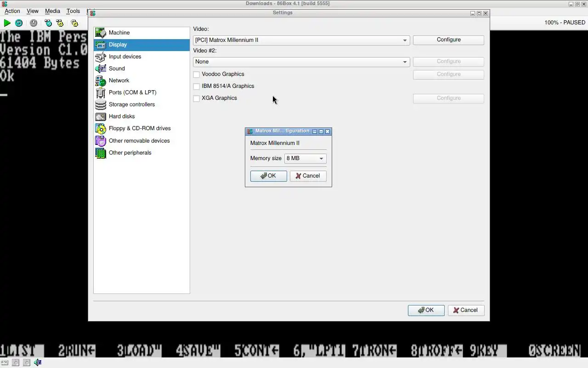This screenshot has height=368, width=588.
Task: Click the Hard disks icon
Action: (101, 116)
